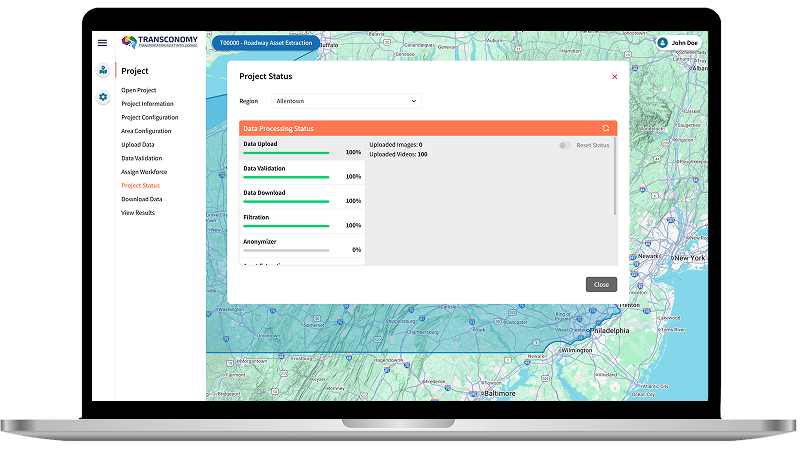Choose Assign Workforce in the sidebar
800x451 pixels.
[144, 172]
